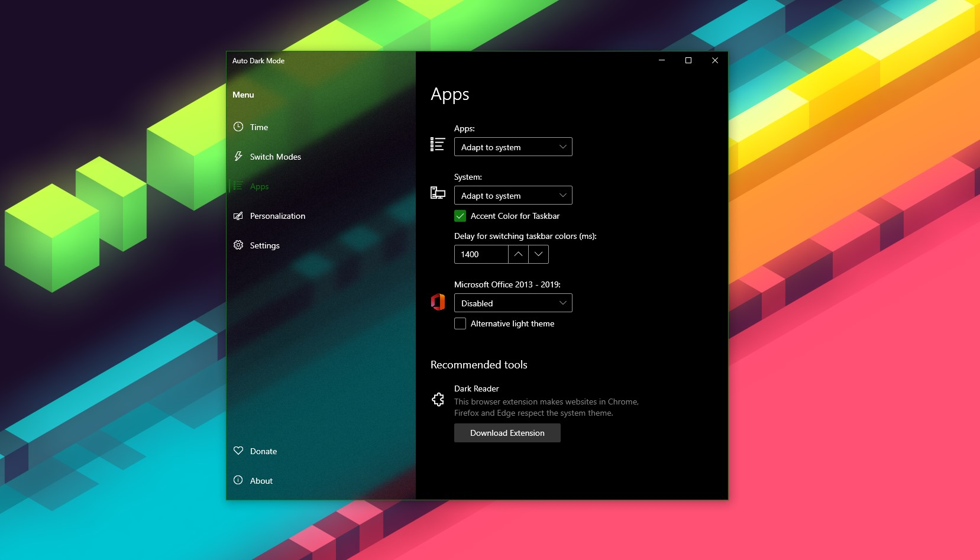This screenshot has width=980, height=560.
Task: Click the info icon next to About
Action: click(x=238, y=480)
